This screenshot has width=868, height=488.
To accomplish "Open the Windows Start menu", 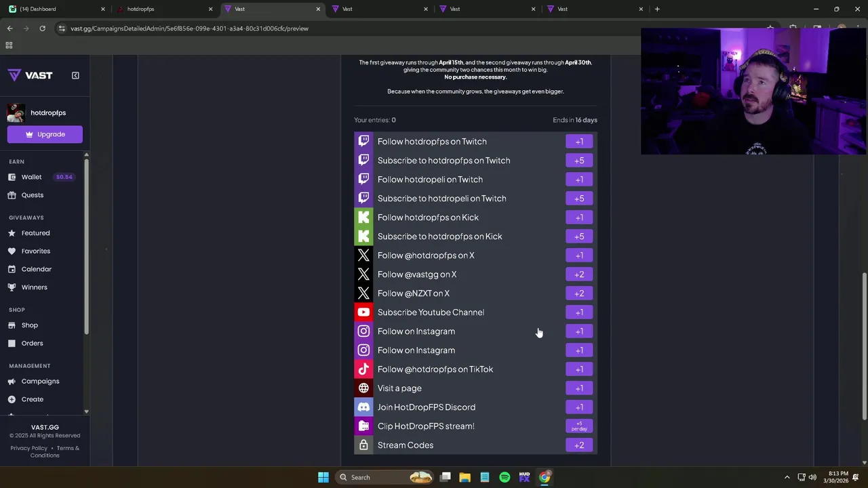I will point(323,477).
